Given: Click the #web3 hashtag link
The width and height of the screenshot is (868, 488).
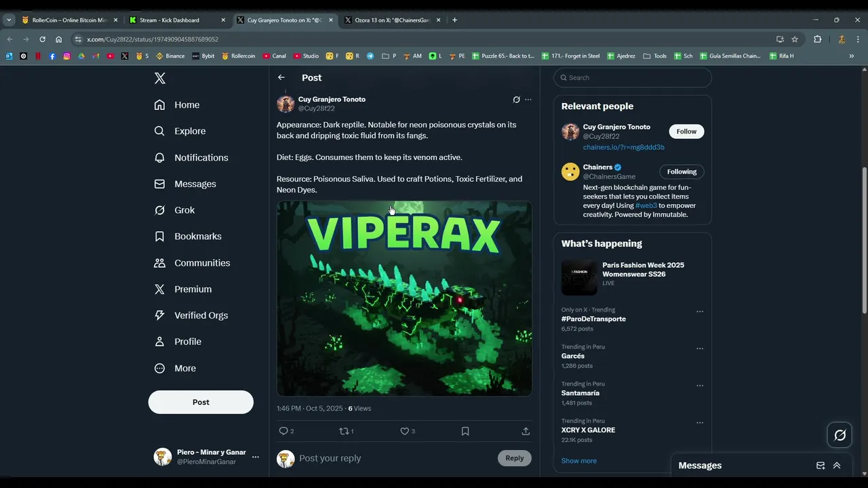Looking at the screenshot, I should coord(646,205).
